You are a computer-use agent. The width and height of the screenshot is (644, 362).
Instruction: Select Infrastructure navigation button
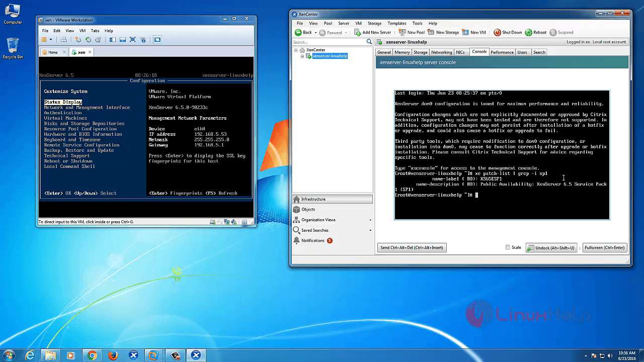pyautogui.click(x=333, y=199)
